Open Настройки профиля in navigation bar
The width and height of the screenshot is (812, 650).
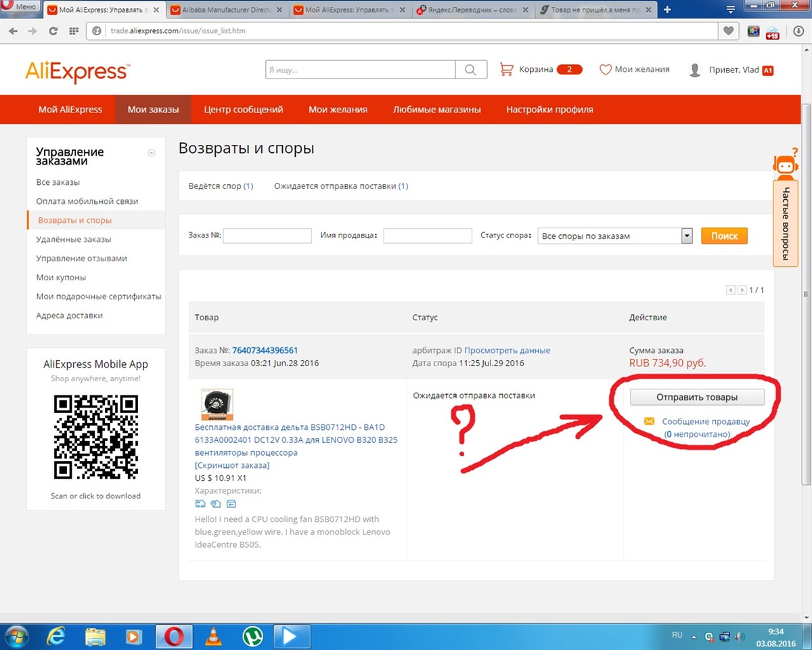click(x=549, y=109)
